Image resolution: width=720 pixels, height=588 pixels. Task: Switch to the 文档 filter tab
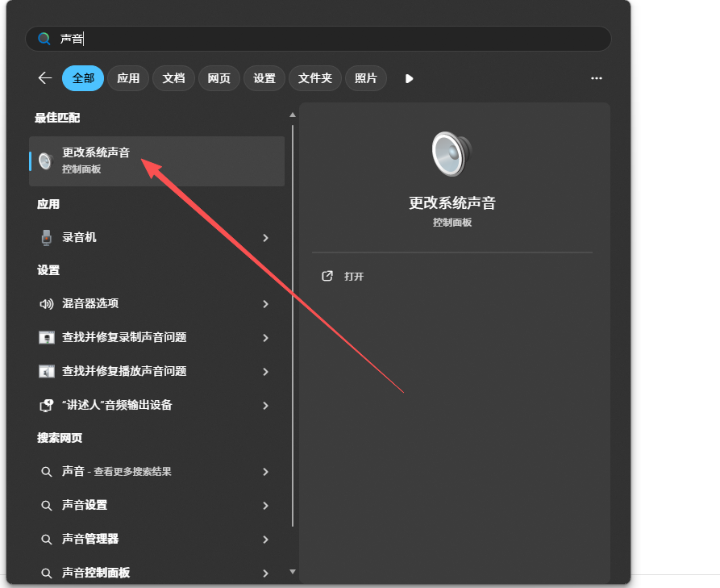point(173,77)
